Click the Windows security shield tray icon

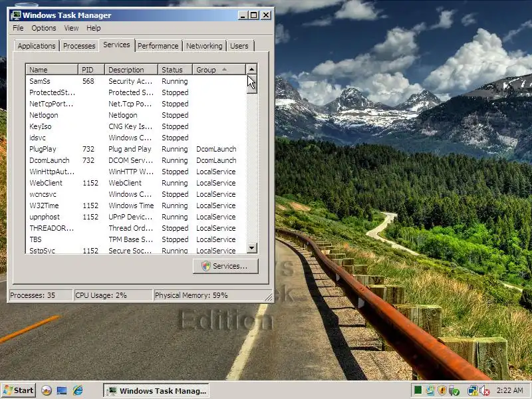(x=442, y=390)
